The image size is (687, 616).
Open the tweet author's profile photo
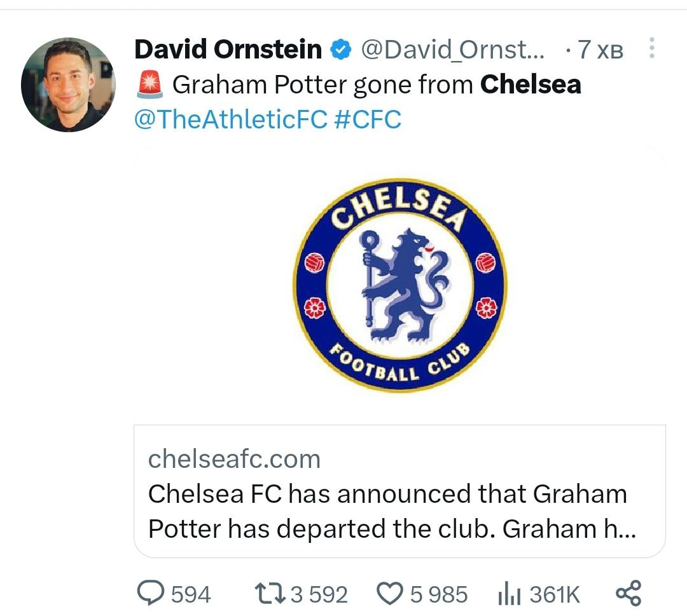click(68, 85)
